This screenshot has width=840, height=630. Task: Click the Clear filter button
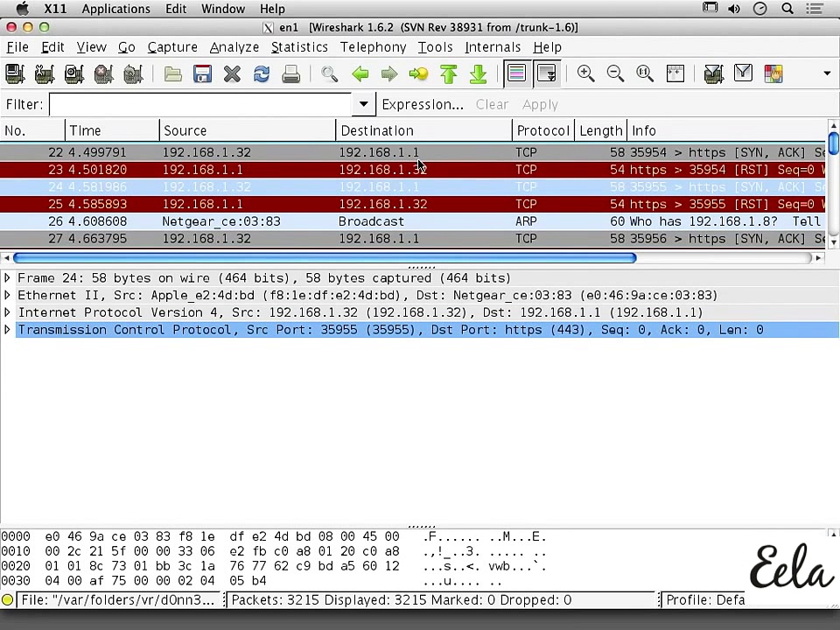(x=492, y=104)
